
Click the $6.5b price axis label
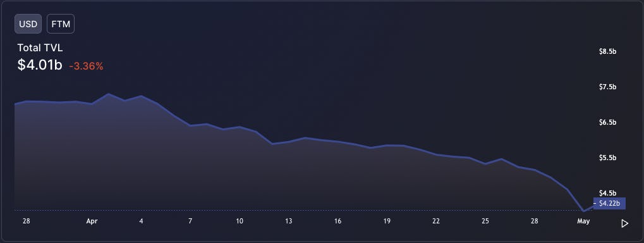[608, 123]
